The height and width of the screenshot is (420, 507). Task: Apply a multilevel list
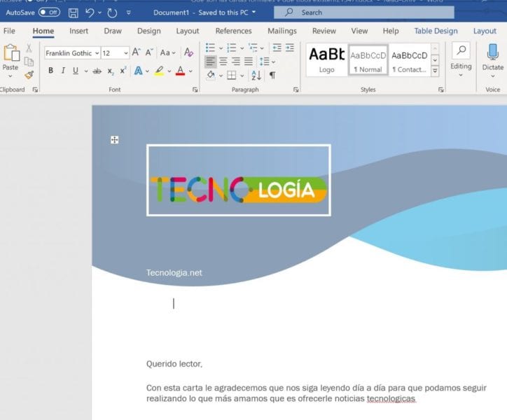253,48
